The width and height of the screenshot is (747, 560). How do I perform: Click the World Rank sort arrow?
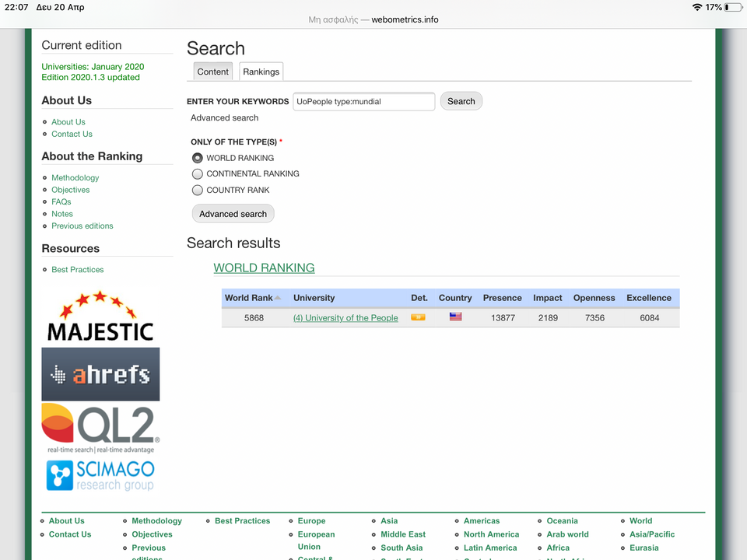click(x=278, y=298)
